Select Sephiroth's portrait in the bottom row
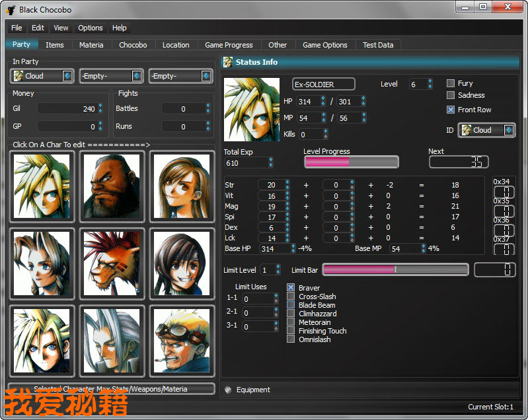This screenshot has width=528, height=420. point(112,339)
